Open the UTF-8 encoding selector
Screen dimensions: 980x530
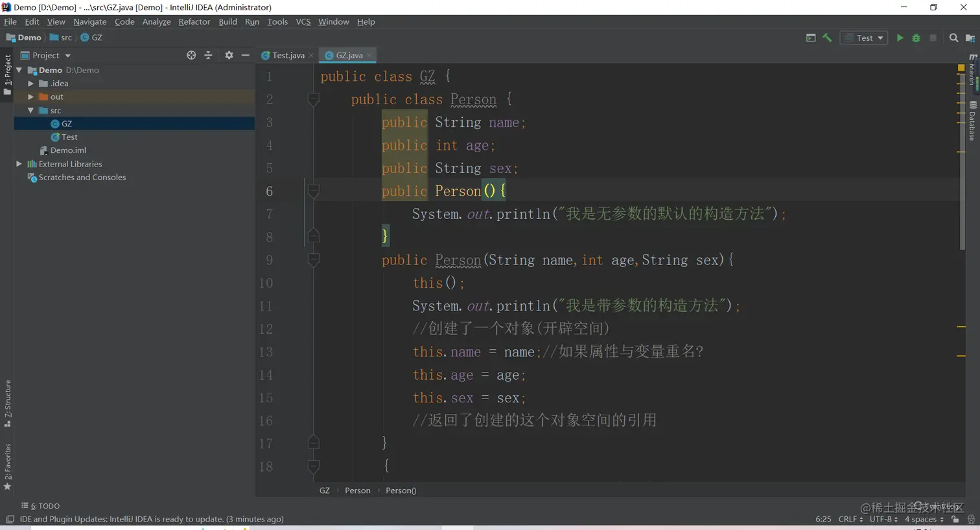coord(883,519)
